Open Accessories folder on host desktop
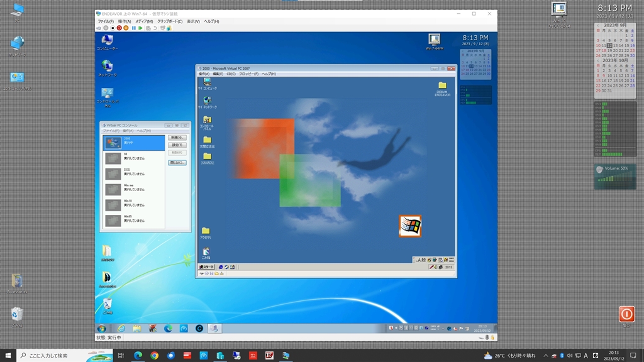 (17, 283)
